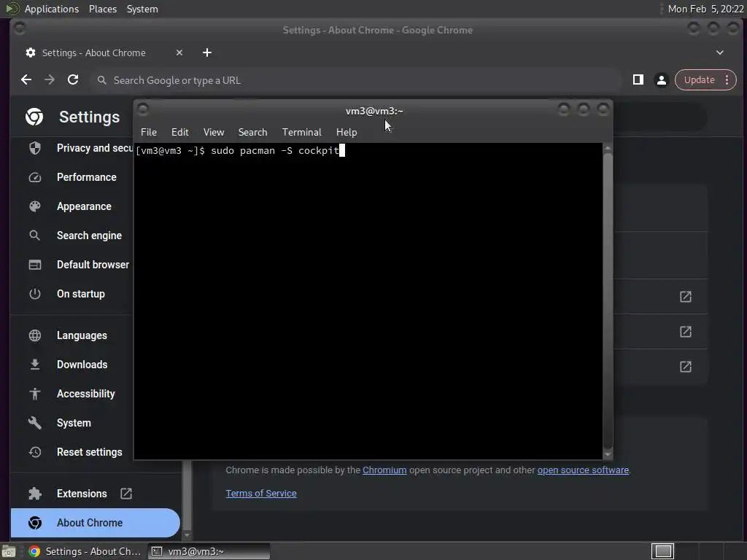
Task: Open a new Chrome tab with plus
Action: tap(206, 52)
